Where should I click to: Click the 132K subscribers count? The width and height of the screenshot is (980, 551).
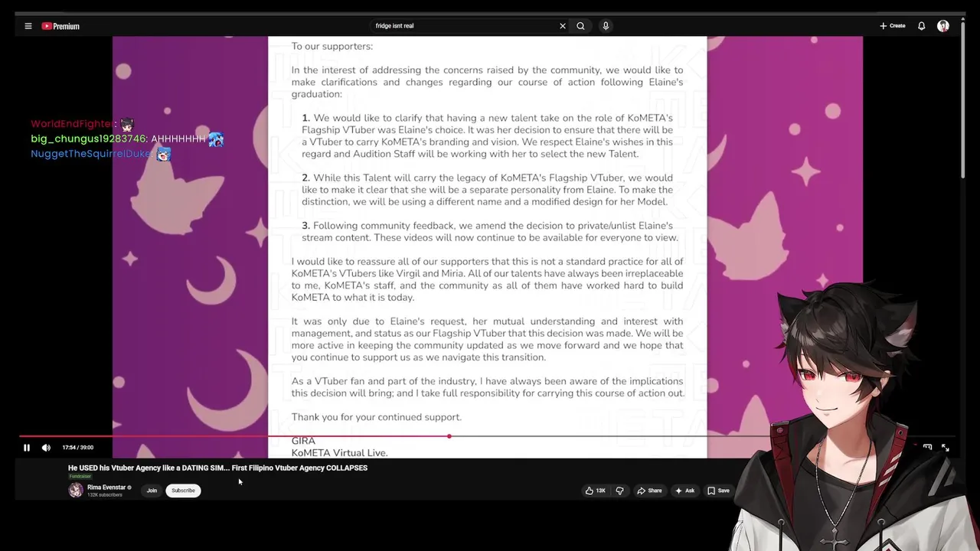[x=105, y=495]
